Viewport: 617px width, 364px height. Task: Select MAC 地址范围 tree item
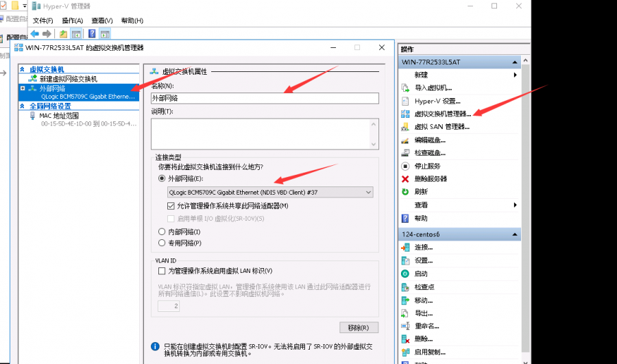click(x=59, y=116)
